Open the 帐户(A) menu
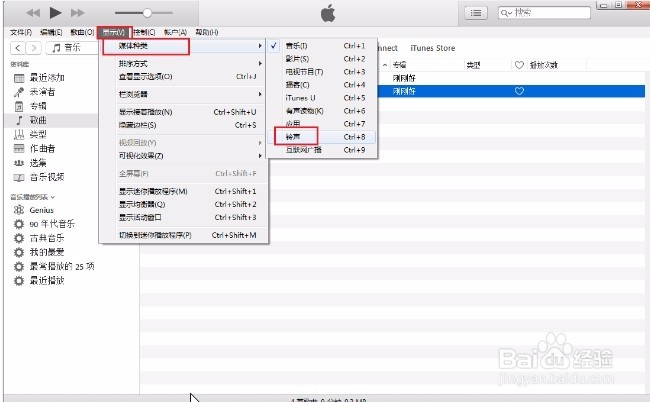 [175, 32]
